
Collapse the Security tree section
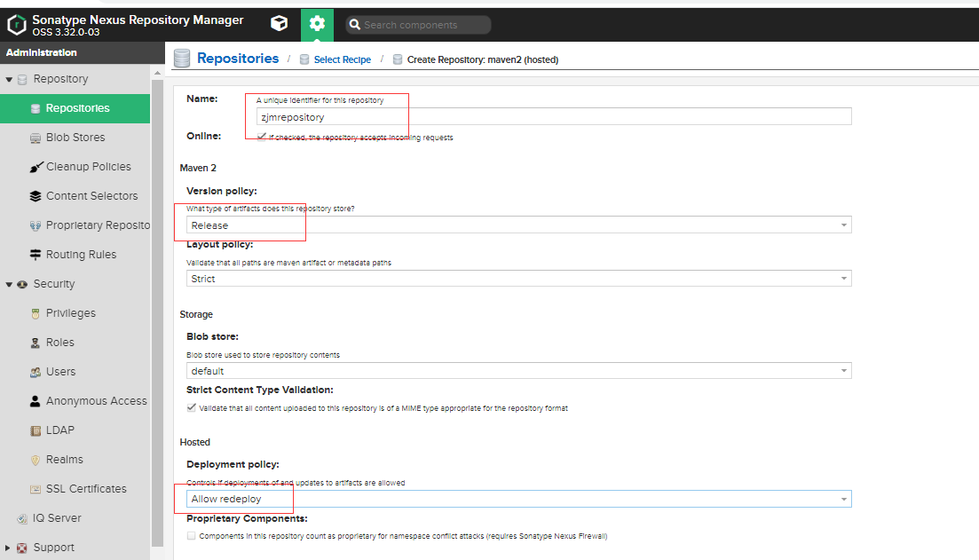tap(9, 285)
